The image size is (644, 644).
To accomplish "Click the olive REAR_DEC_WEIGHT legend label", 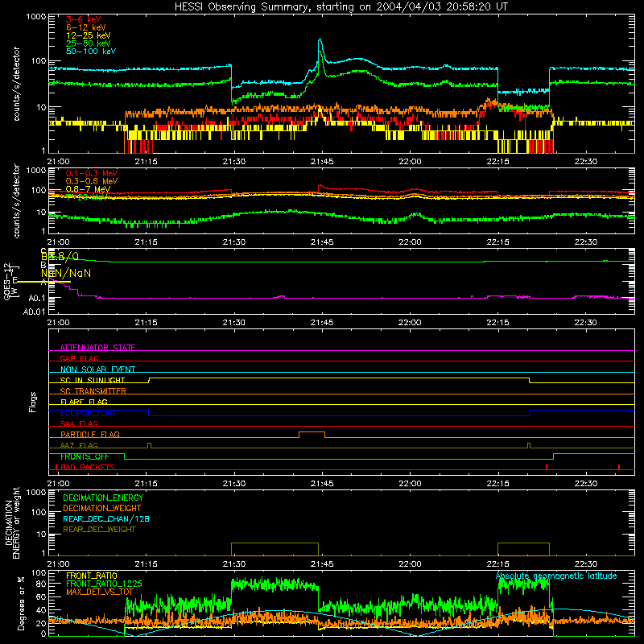I will coord(99,530).
